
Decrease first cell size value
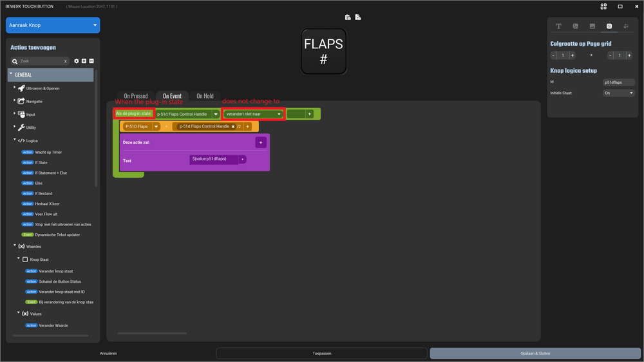point(553,55)
